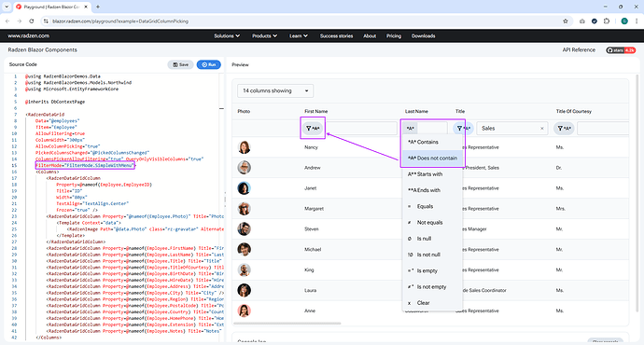The width and height of the screenshot is (644, 345).
Task: Clear the Sales filter value
Action: [541, 129]
